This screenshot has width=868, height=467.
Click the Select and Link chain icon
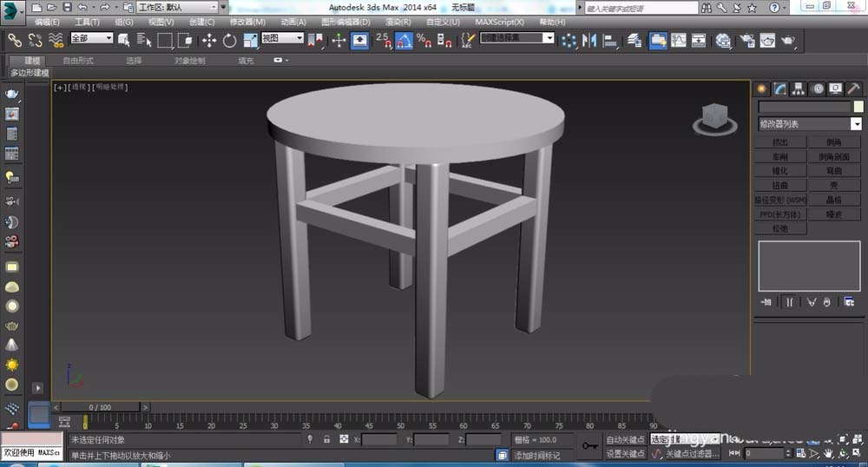(14, 40)
